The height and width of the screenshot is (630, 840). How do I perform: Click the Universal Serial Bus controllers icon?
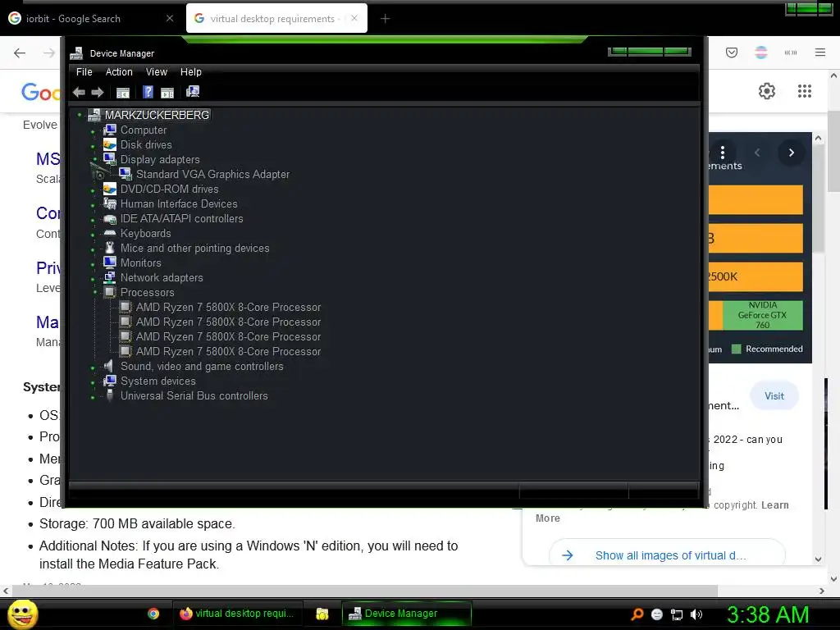[110, 395]
